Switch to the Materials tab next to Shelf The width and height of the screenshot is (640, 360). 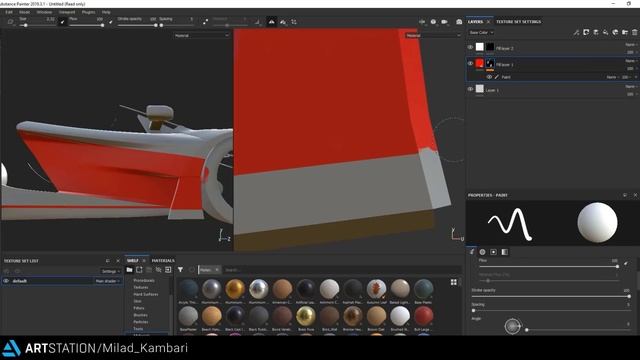pos(163,260)
